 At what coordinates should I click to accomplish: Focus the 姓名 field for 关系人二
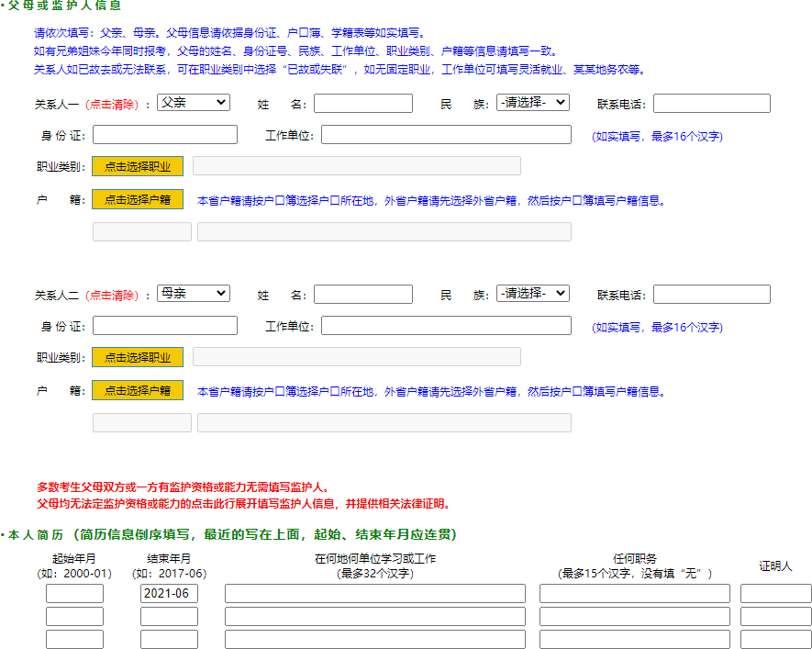(362, 295)
